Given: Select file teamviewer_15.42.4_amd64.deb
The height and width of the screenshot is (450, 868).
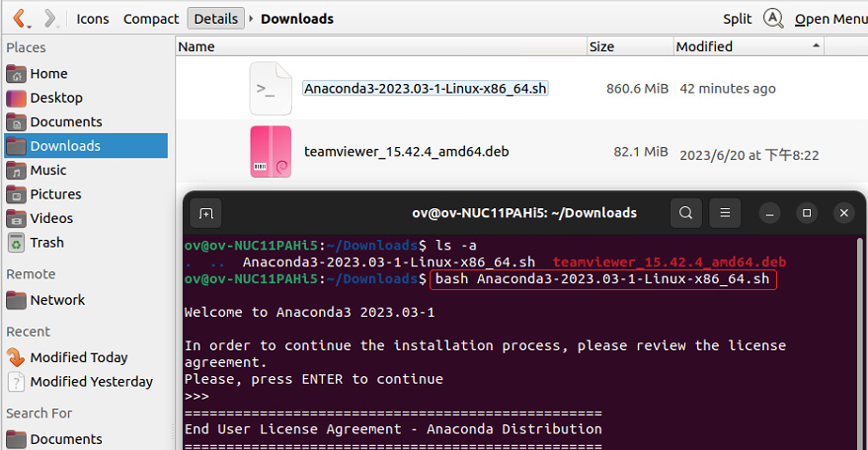Looking at the screenshot, I should click(406, 152).
